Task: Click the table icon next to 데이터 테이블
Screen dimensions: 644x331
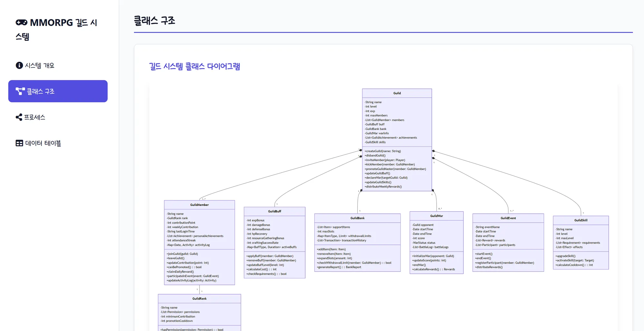Action: (x=19, y=143)
